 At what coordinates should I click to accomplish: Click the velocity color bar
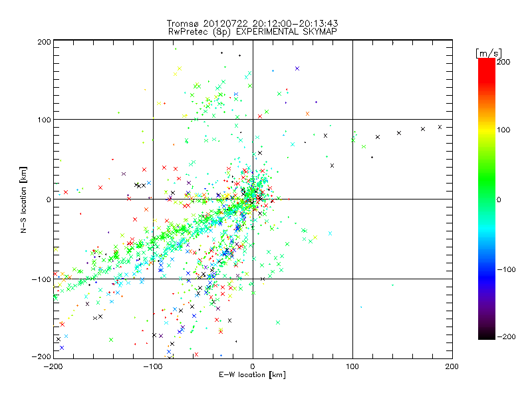(487, 199)
